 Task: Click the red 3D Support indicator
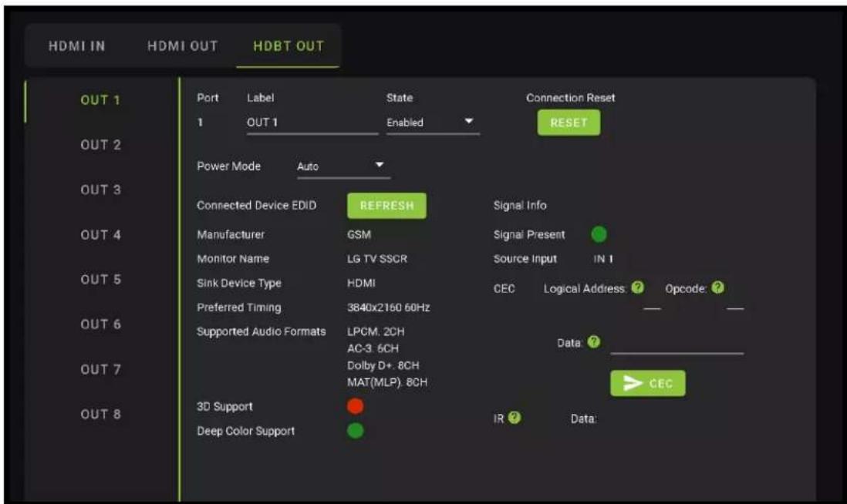tap(355, 406)
